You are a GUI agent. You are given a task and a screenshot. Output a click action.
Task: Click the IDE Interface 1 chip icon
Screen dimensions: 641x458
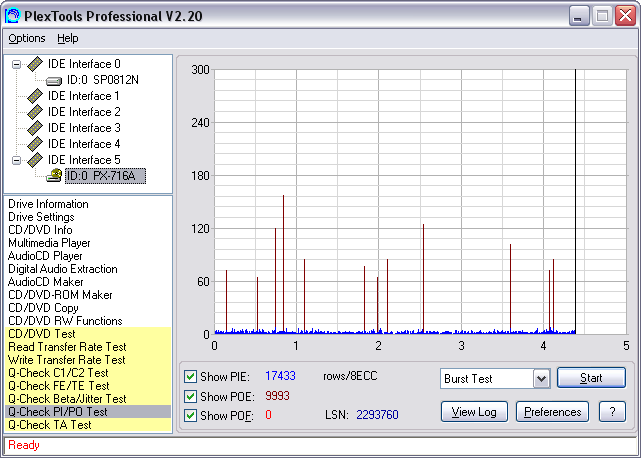(x=35, y=96)
